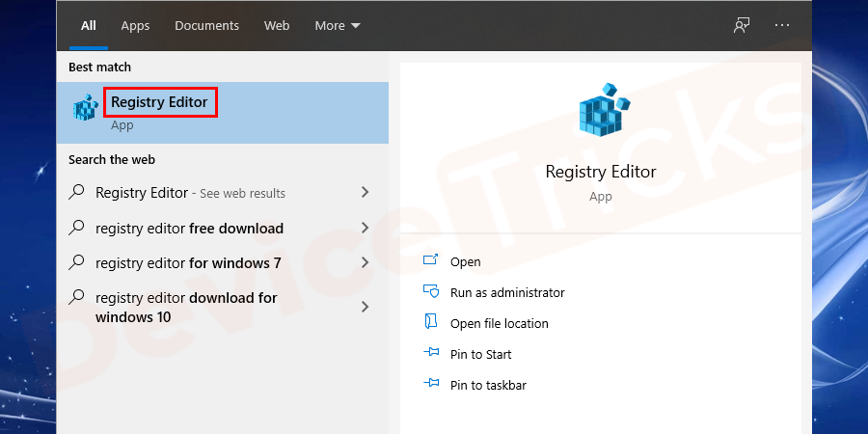Click the feedback icon in the search header
The image size is (868, 434).
(742, 26)
